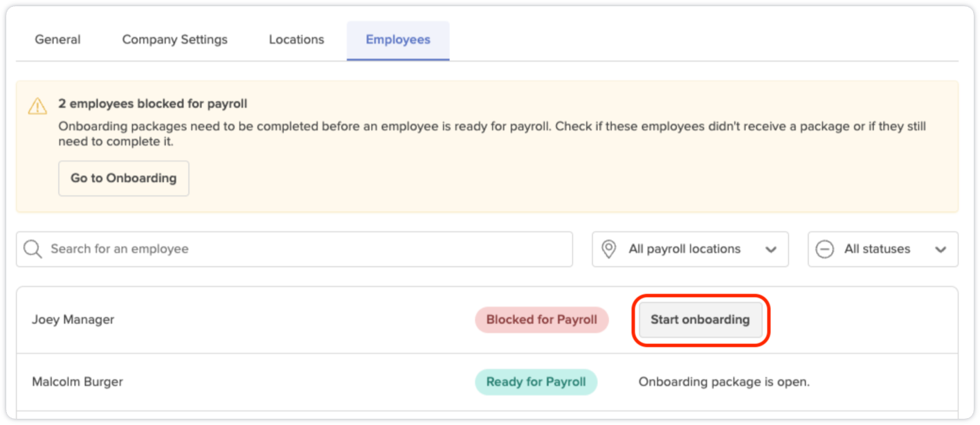Click the yellow warning triangle icon
This screenshot has height=425, width=980.
(37, 106)
